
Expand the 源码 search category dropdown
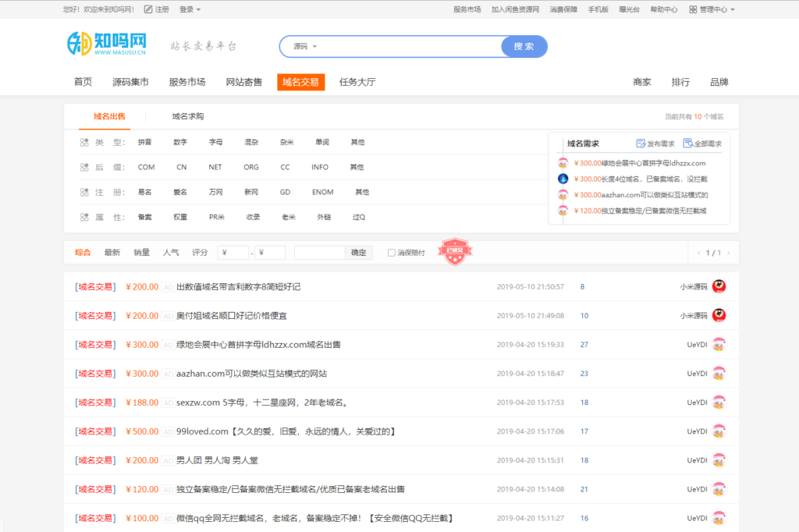tap(305, 47)
